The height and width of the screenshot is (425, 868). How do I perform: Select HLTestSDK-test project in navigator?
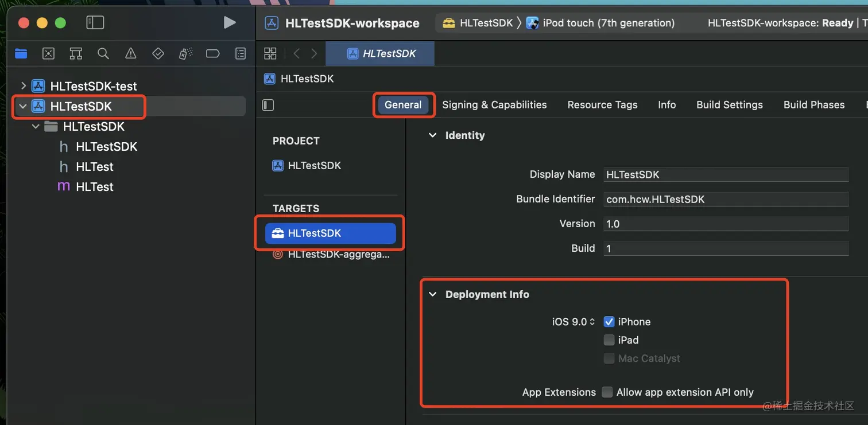[94, 86]
